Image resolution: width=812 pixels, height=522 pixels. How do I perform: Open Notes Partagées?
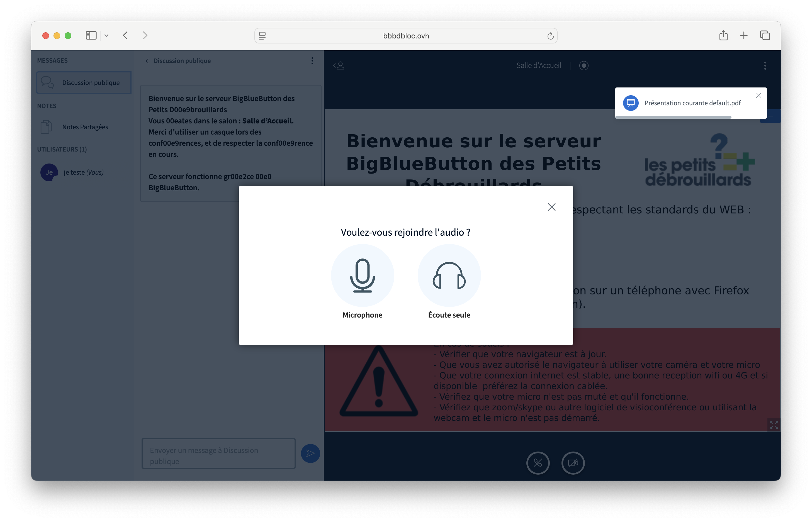(85, 127)
